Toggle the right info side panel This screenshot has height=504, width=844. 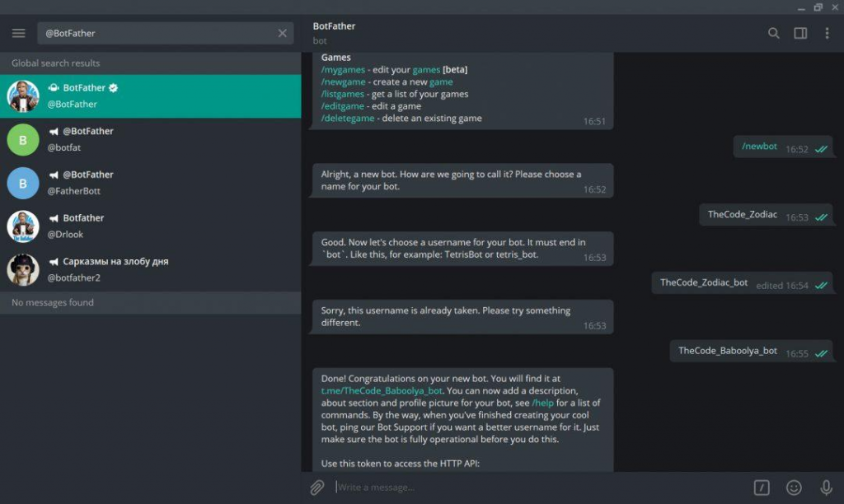(800, 33)
